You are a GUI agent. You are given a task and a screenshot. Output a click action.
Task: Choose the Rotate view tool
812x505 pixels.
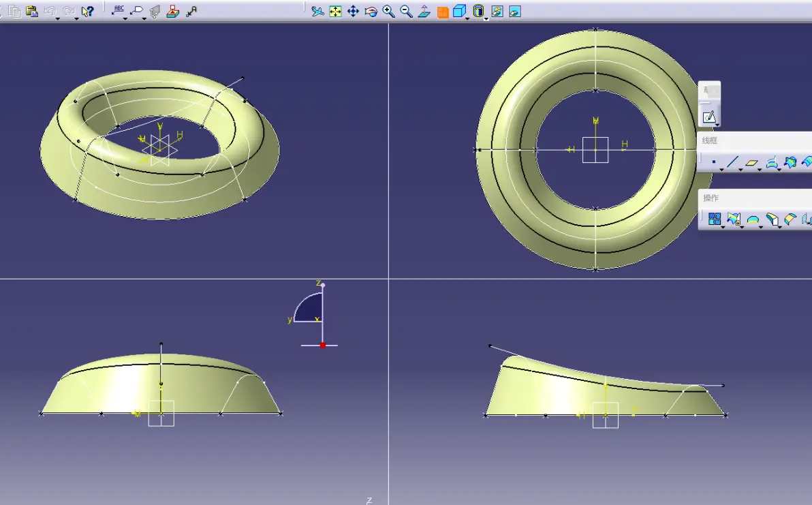coord(371,12)
